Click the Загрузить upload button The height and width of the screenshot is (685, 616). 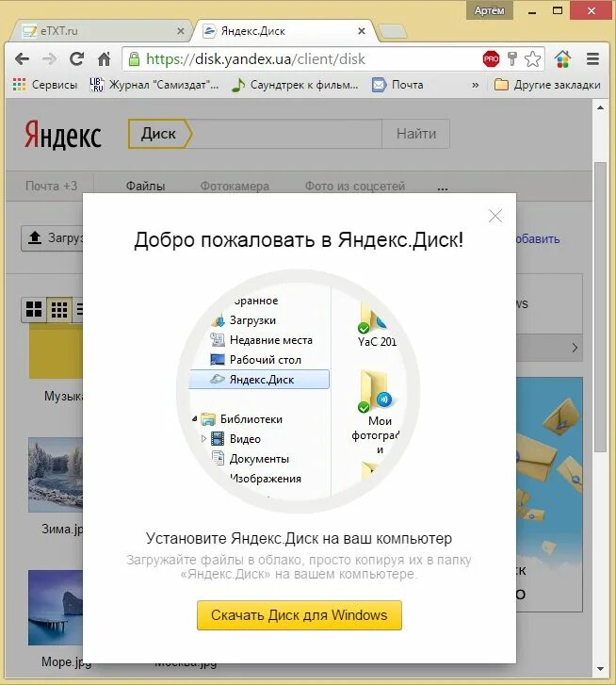pos(53,238)
